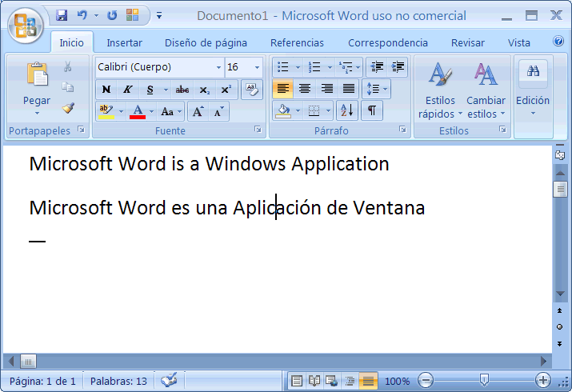The image size is (572, 392).
Task: Apply strikethrough abc formatting
Action: pos(182,90)
